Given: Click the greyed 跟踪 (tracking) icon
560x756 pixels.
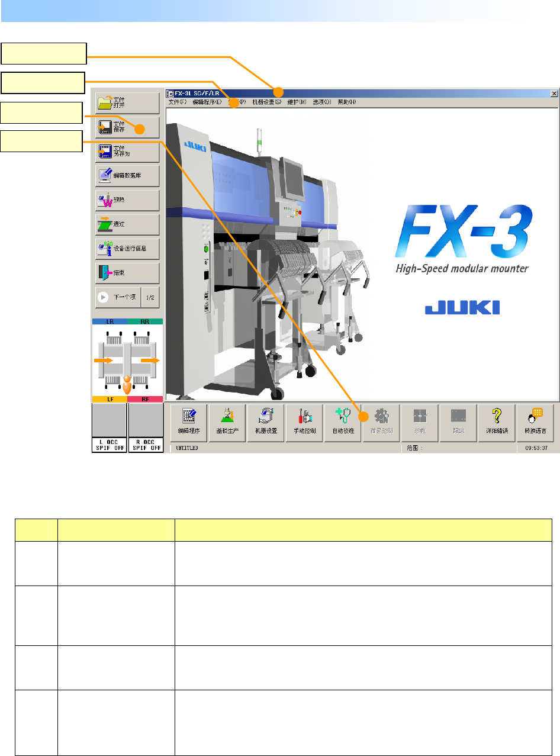Looking at the screenshot, I should [458, 423].
